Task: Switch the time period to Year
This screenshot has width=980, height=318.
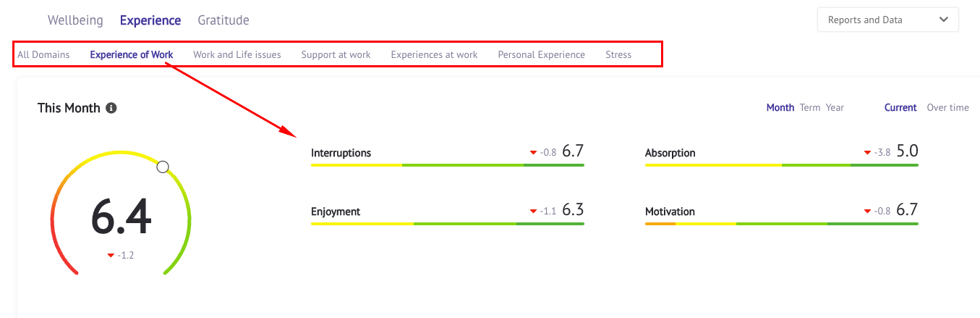Action: [x=835, y=107]
